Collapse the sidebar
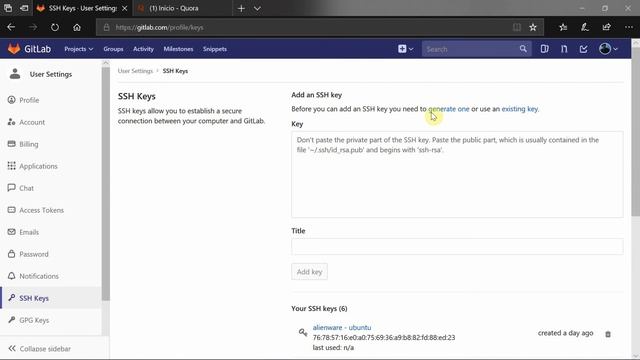The width and height of the screenshot is (640, 360). pos(40,349)
